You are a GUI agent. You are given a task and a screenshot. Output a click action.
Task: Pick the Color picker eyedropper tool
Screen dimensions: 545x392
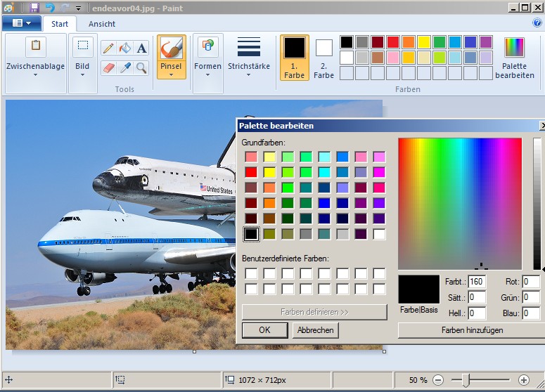tap(125, 67)
